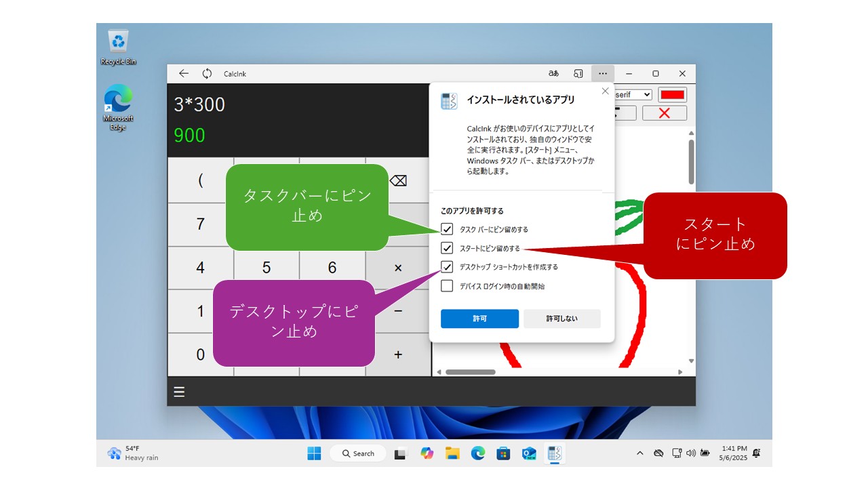Open the translate (aあ) icon
Viewport: 868px width, 488px height.
tap(553, 73)
